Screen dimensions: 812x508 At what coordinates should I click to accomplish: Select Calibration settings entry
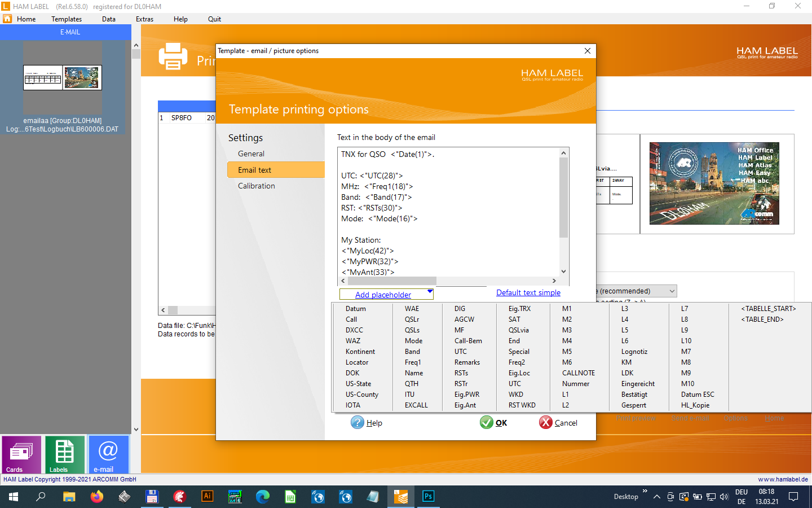click(257, 186)
